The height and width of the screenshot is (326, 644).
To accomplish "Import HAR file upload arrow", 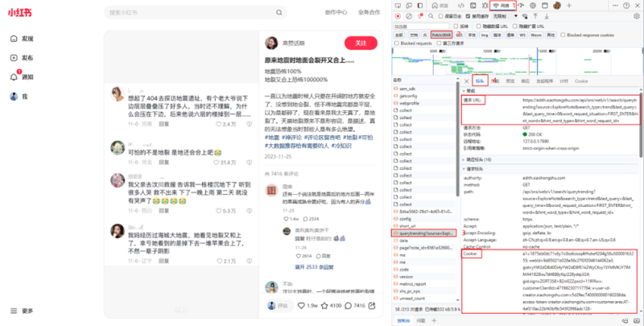I will pos(535,16).
